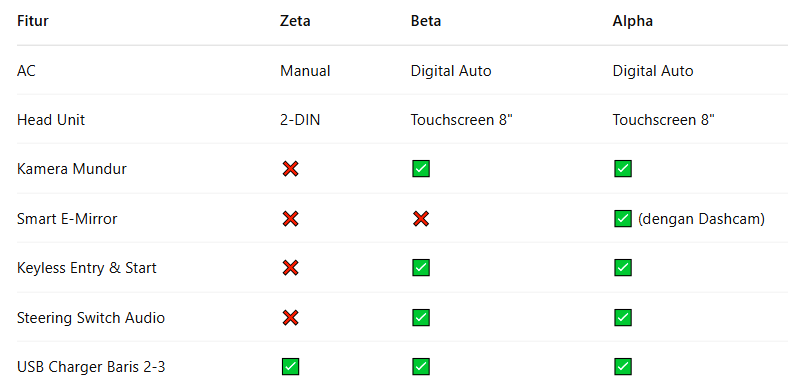Select the Zeta column header

coord(295,21)
